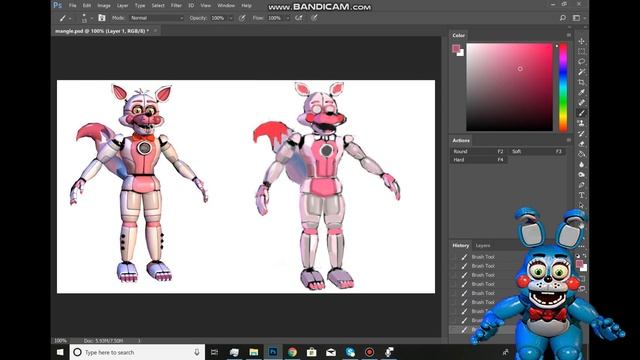Open the brush preset picker dropdown
This screenshot has width=640, height=360.
pyautogui.click(x=91, y=18)
